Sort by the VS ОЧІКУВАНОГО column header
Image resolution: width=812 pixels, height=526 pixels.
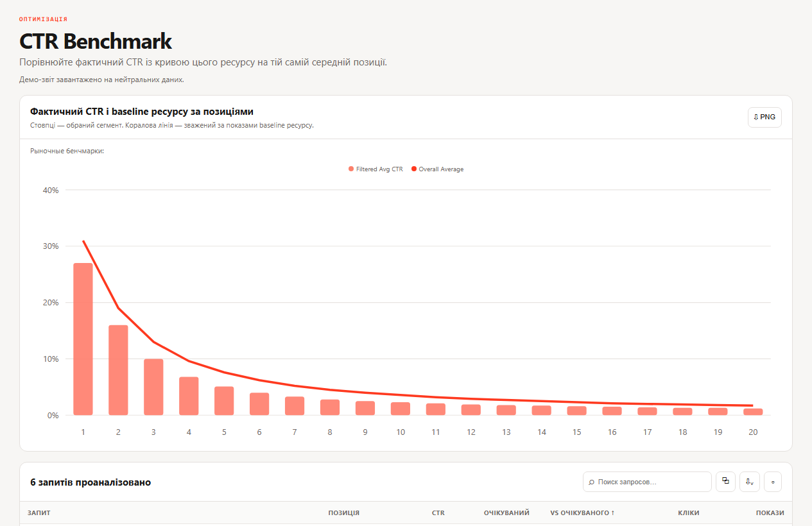(x=582, y=513)
